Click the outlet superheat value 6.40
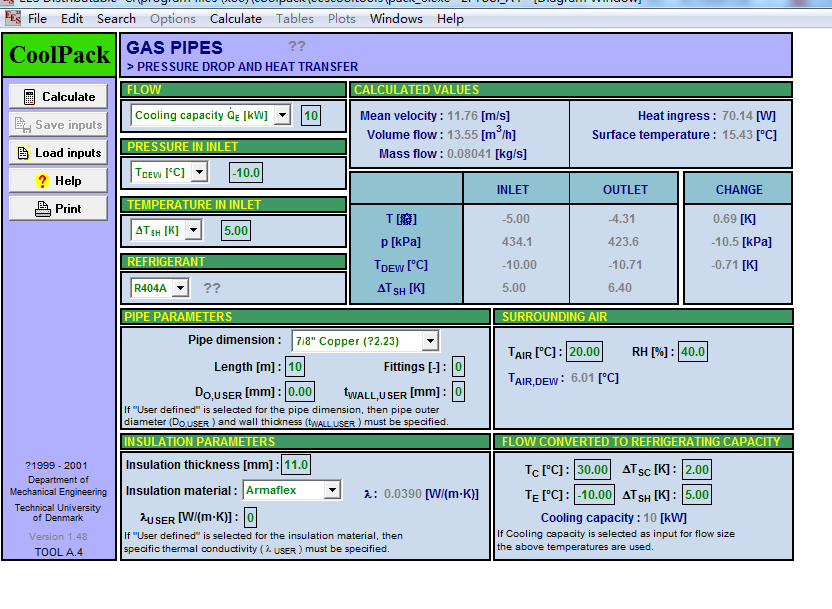Screen dimensions: 832x609 (x=620, y=288)
